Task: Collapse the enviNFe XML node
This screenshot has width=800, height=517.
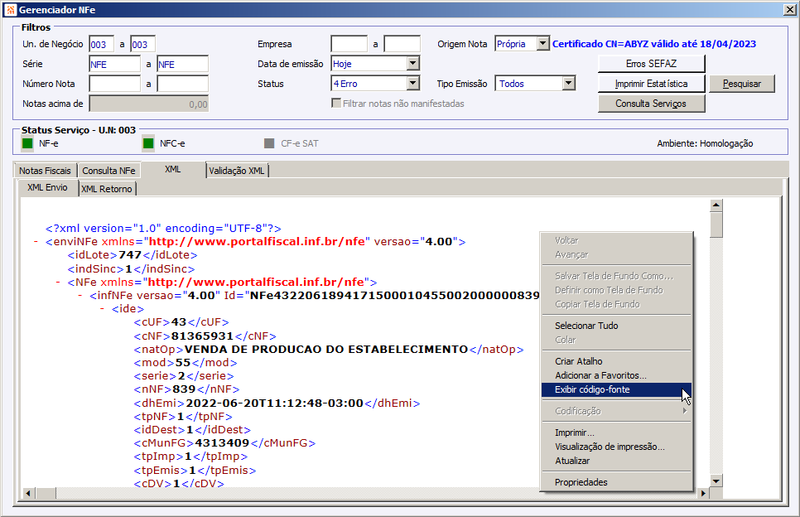Action: tap(36, 241)
